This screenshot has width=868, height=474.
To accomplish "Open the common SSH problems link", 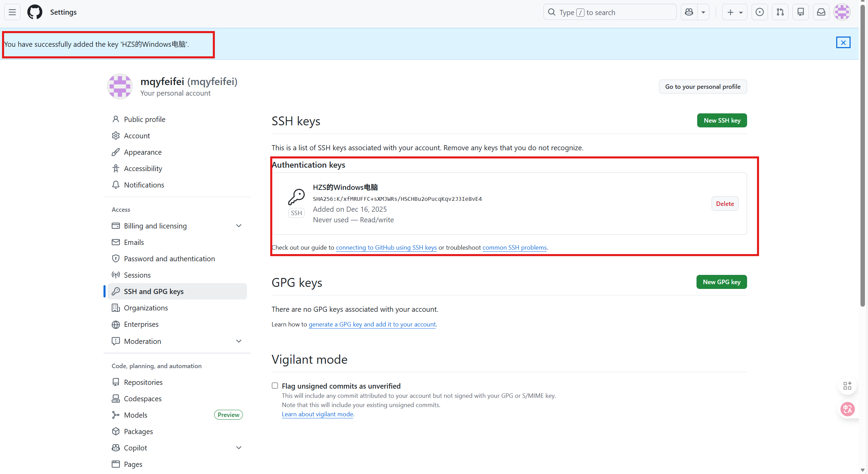I will pyautogui.click(x=514, y=248).
